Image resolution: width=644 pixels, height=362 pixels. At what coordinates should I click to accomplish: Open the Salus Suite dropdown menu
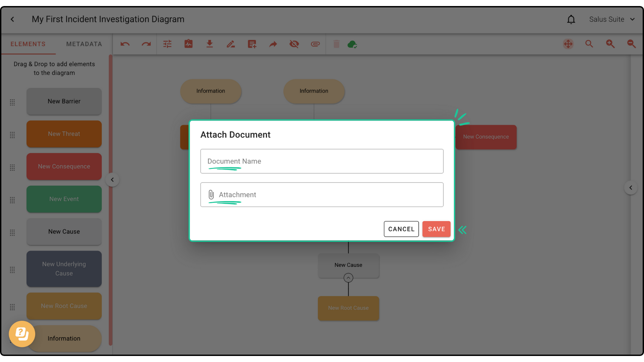point(612,19)
